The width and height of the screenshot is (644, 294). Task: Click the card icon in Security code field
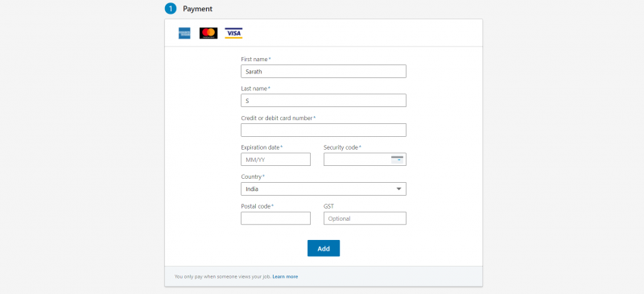point(397,159)
